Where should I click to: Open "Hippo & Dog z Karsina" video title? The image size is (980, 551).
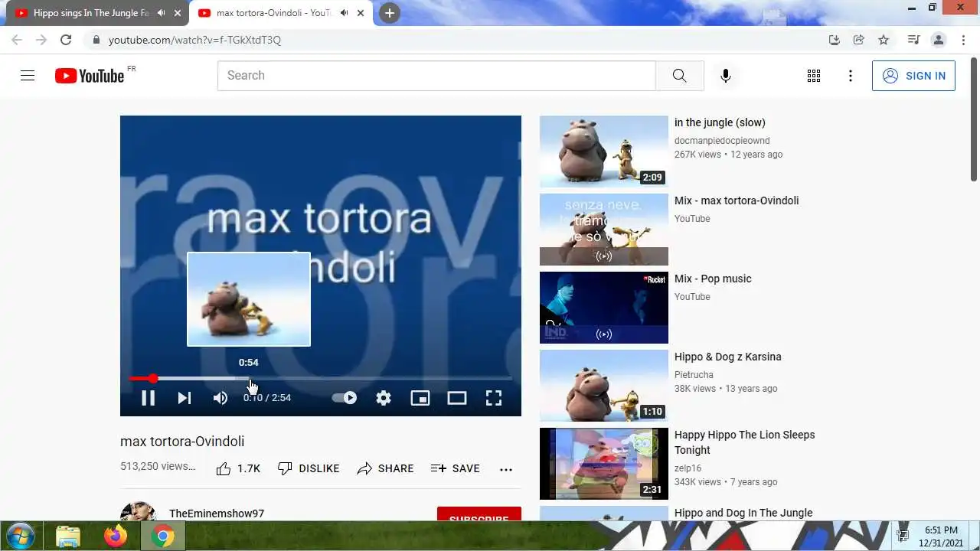pos(728,357)
